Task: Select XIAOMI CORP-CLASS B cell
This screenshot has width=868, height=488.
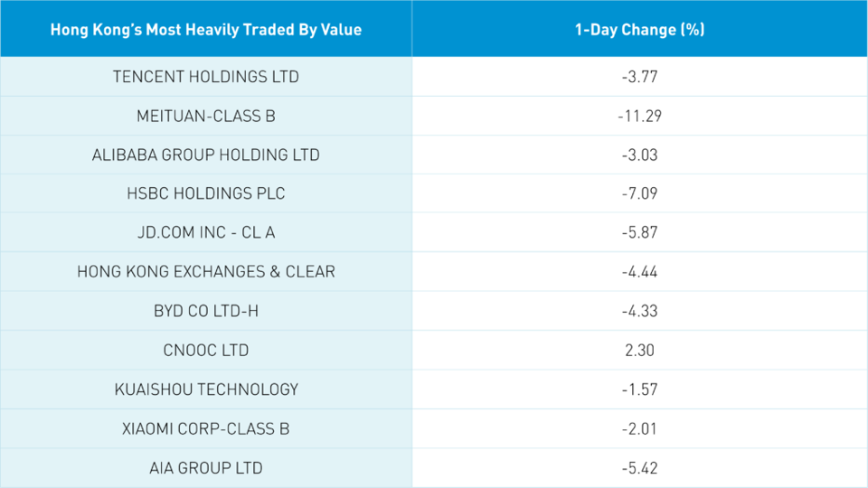Action: point(206,428)
